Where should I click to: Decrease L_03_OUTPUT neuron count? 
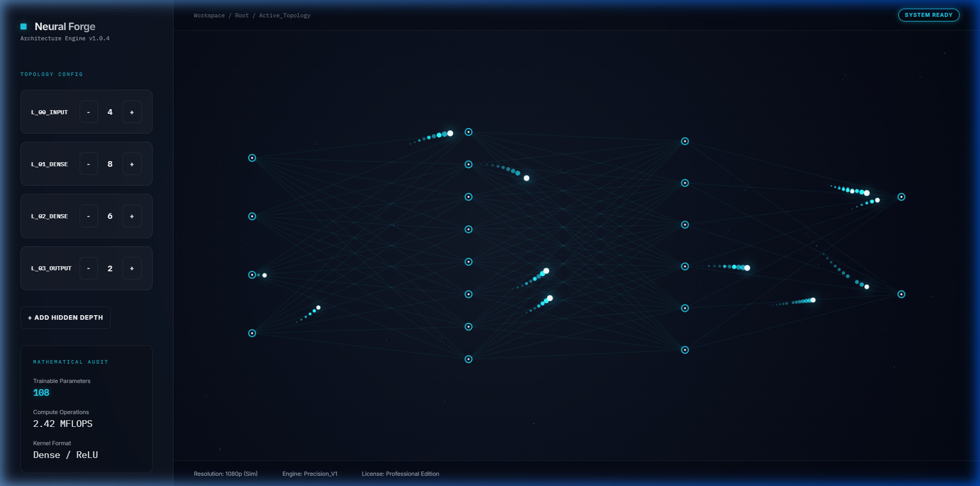click(88, 268)
